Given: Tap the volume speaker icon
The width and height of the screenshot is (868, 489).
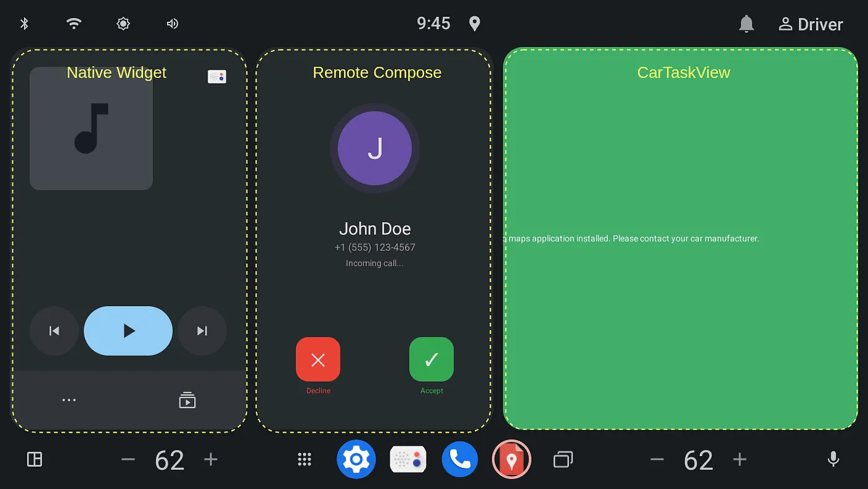Looking at the screenshot, I should pyautogui.click(x=172, y=24).
